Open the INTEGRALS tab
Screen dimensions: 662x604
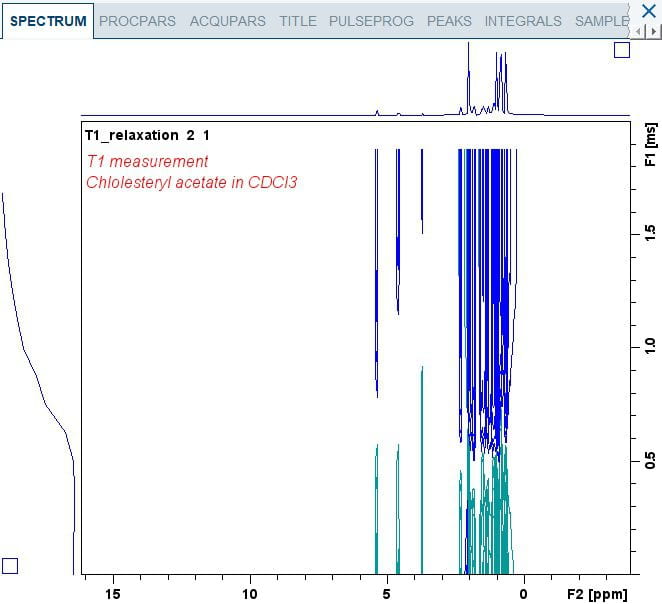(x=523, y=20)
